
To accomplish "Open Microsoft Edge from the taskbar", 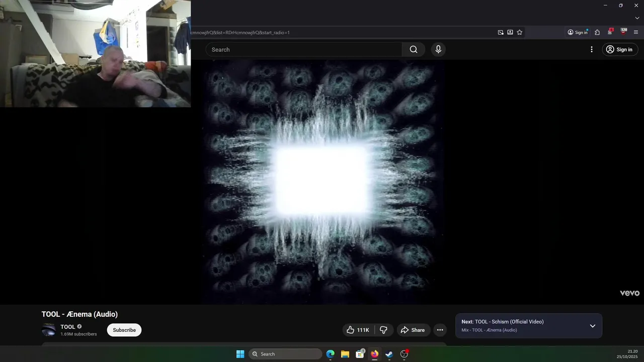I will [x=330, y=354].
